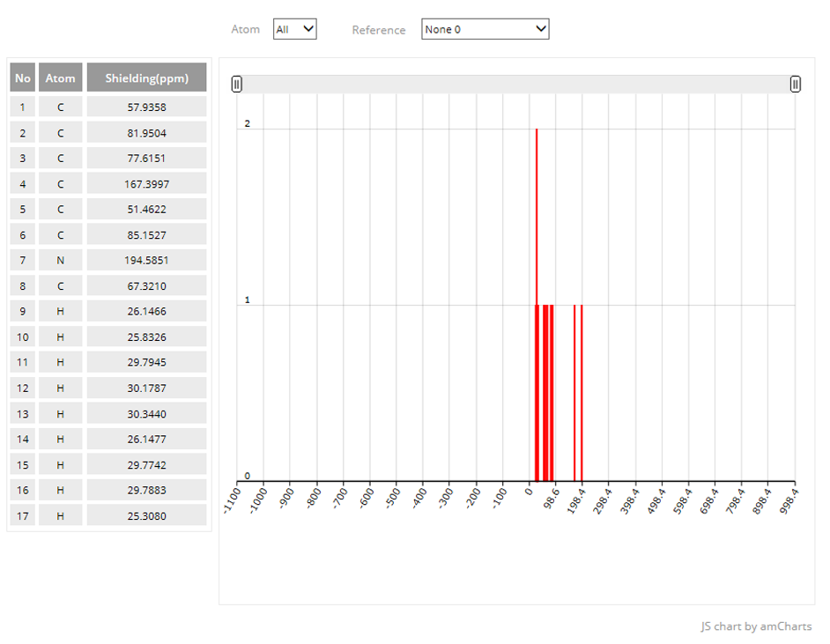Image resolution: width=830 pixels, height=644 pixels.
Task: Click the 'No' column header
Action: 22,78
